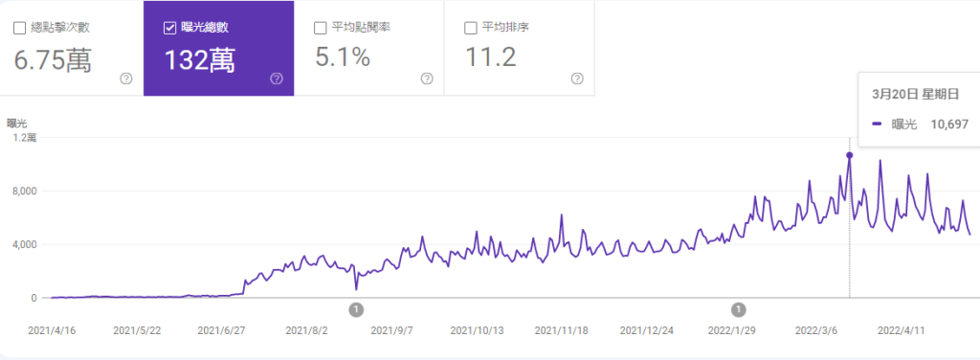The width and height of the screenshot is (980, 360).
Task: Click x-axis date 2021/10/13
Action: (477, 330)
